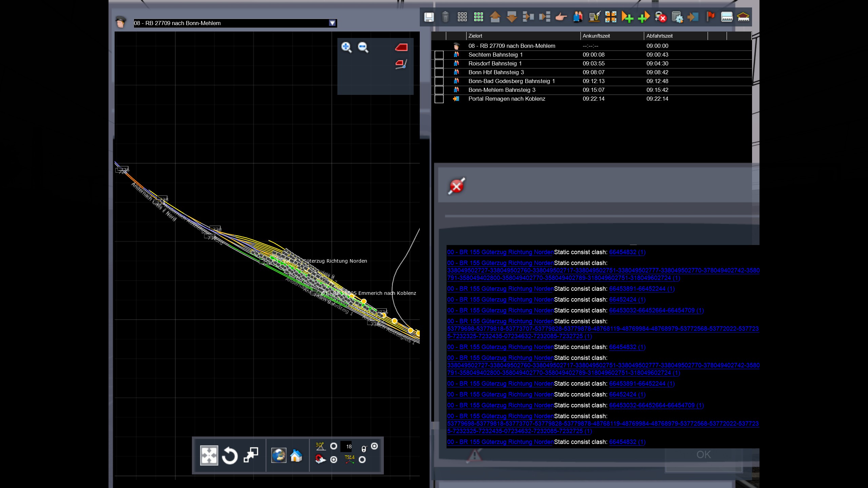Check the Bonn Hbf Bahnsteig 3 checkbox
Screen dimensions: 868x488
tap(439, 73)
